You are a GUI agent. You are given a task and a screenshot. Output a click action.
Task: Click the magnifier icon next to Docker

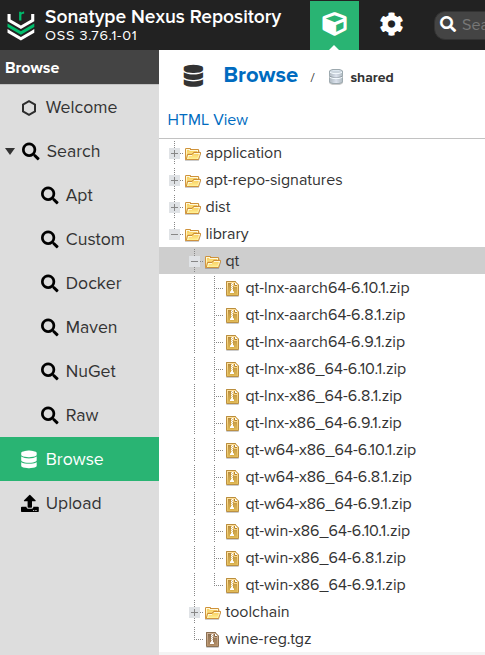click(49, 283)
